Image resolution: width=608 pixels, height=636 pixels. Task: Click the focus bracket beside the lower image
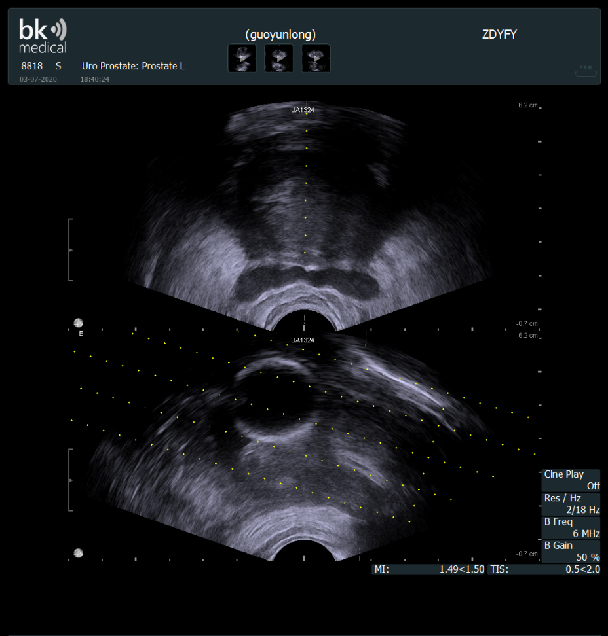tap(70, 480)
